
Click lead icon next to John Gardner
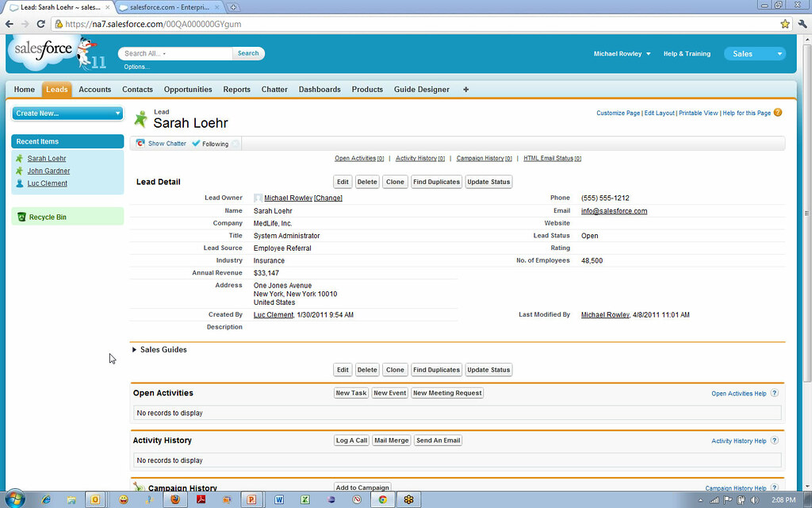[19, 171]
